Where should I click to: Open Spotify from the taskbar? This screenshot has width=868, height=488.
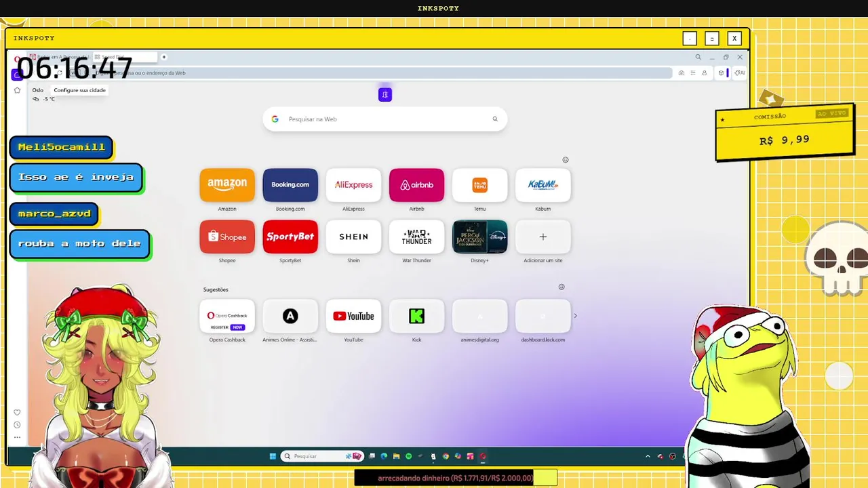coord(408,456)
